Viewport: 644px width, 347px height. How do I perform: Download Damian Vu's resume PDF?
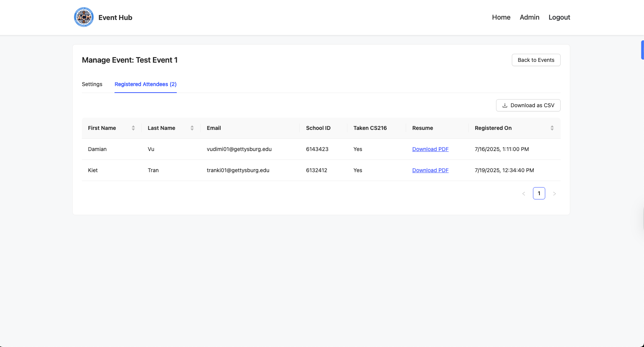coord(430,149)
